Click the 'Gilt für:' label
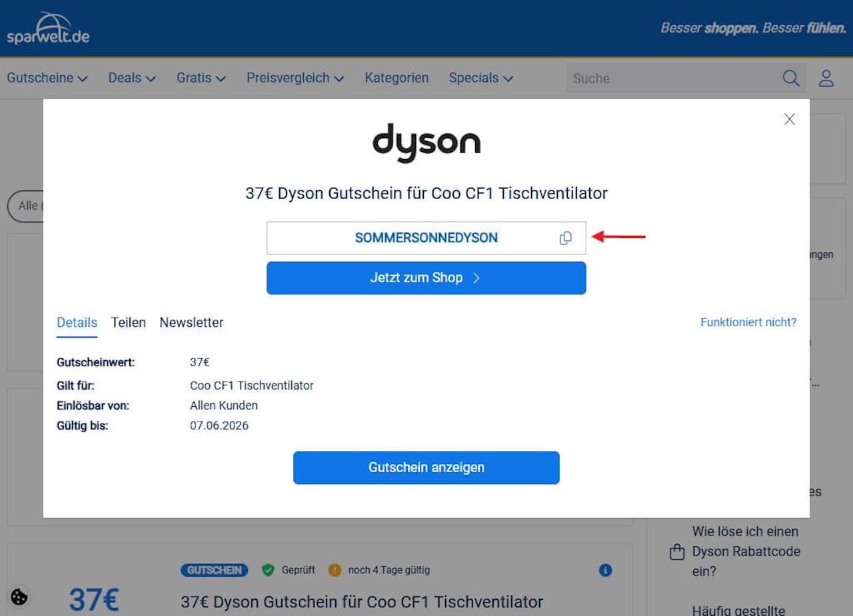 [76, 386]
